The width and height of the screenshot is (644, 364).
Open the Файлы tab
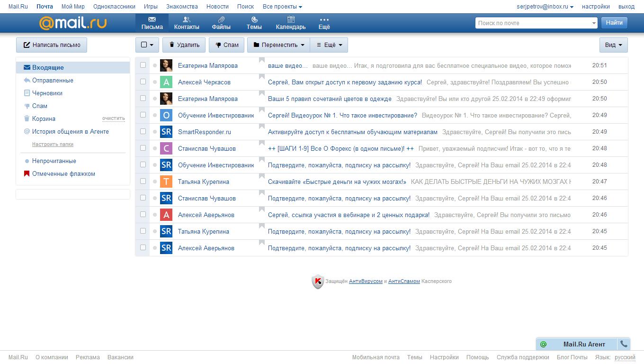(221, 23)
